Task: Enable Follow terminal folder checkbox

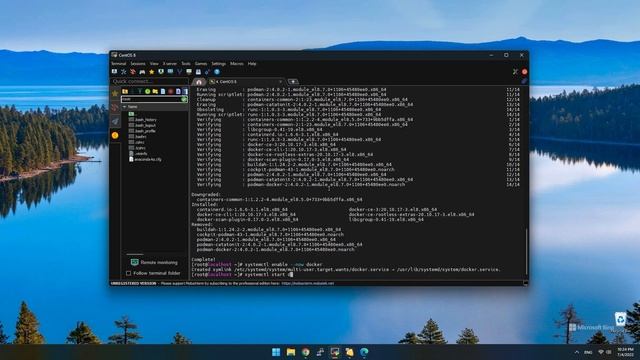Action: coord(129,273)
